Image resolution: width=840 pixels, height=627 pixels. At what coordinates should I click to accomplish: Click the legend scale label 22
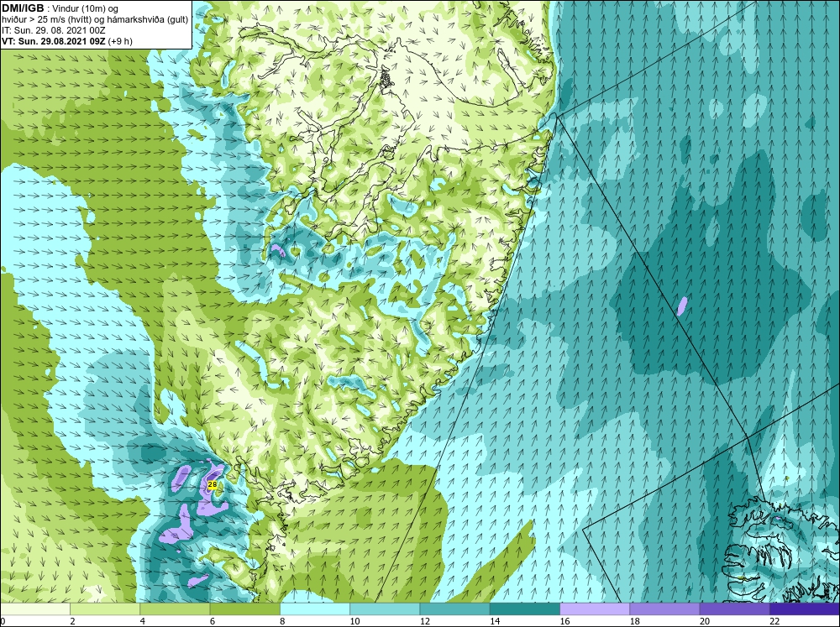point(774,621)
